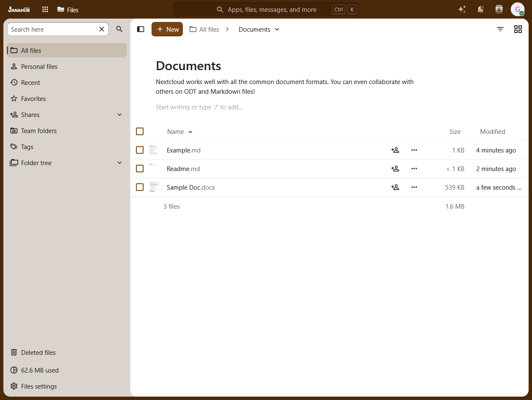Open Recent files view
Image resolution: width=532 pixels, height=400 pixels.
(67, 82)
